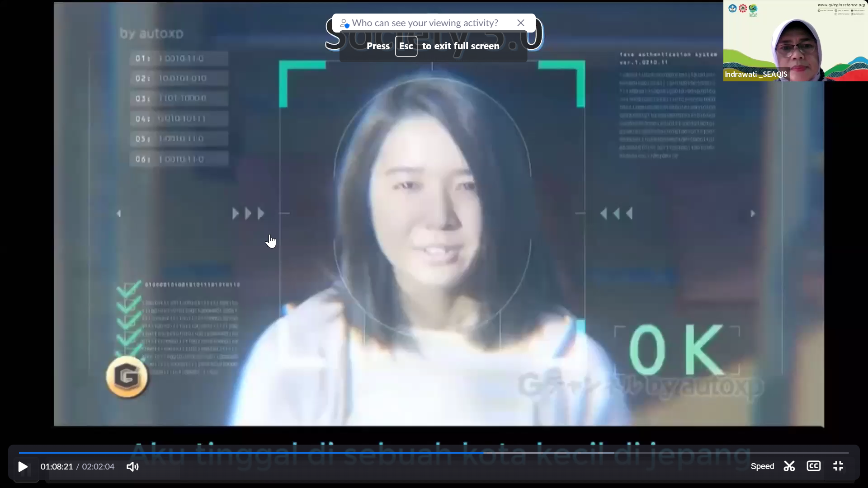
Task: Click the right-pointing triple arrows in video
Action: coord(248,214)
